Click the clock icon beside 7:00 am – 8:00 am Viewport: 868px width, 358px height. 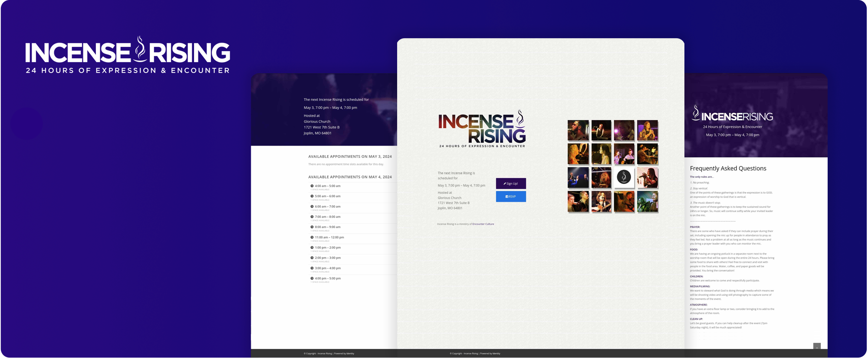pos(312,217)
